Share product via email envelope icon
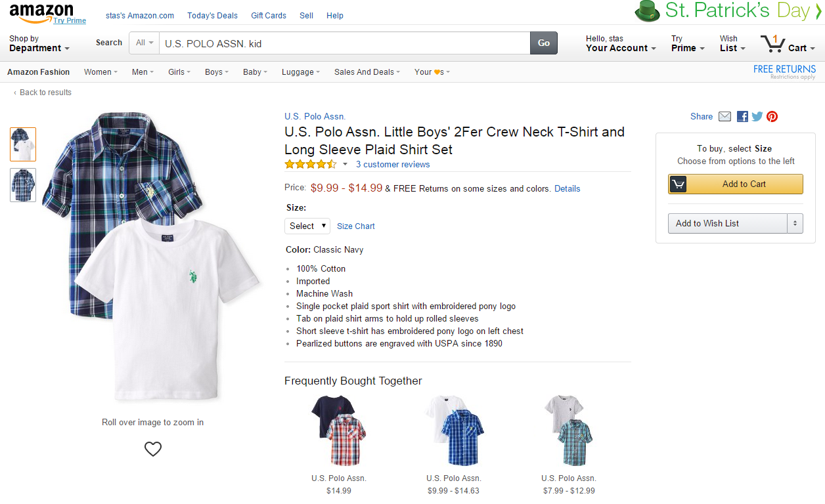 [725, 116]
